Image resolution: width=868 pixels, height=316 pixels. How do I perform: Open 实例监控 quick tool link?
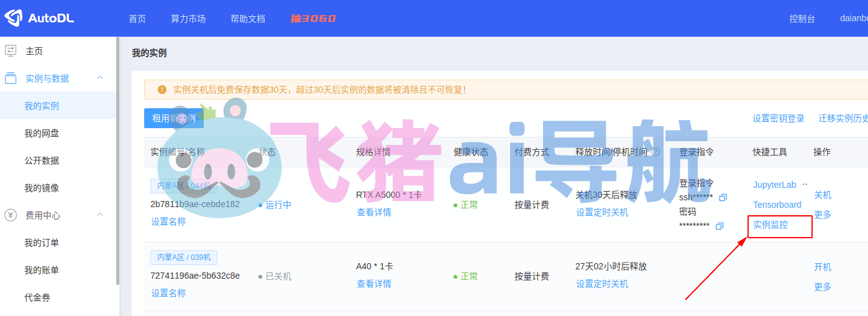(x=770, y=225)
